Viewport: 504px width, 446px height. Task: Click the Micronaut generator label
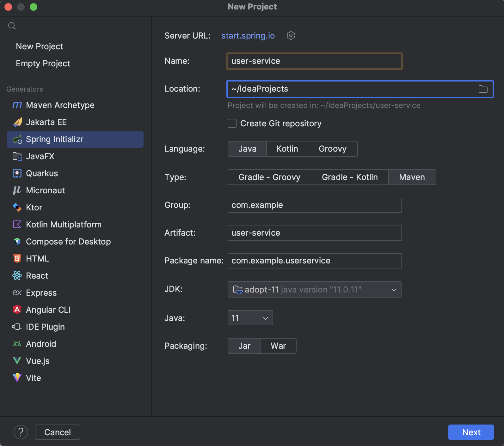[x=45, y=190]
